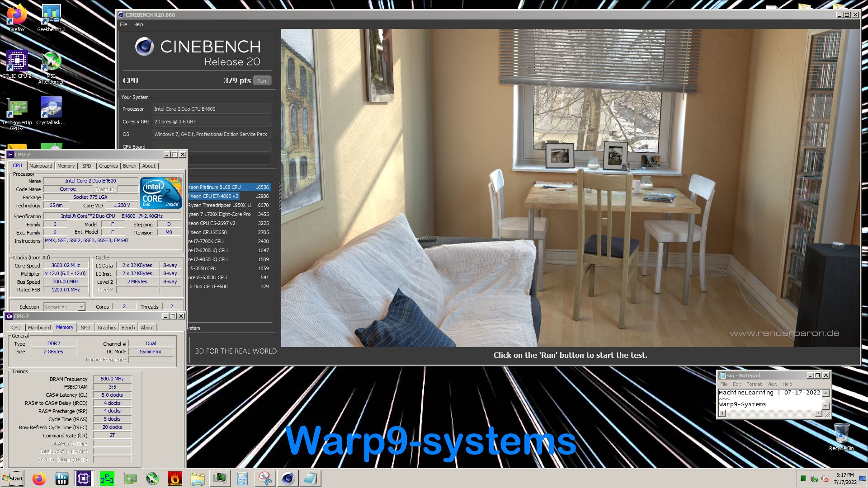868x488 pixels.
Task: Click Notepad horizontal scrollbar right arrow
Action: click(x=818, y=413)
